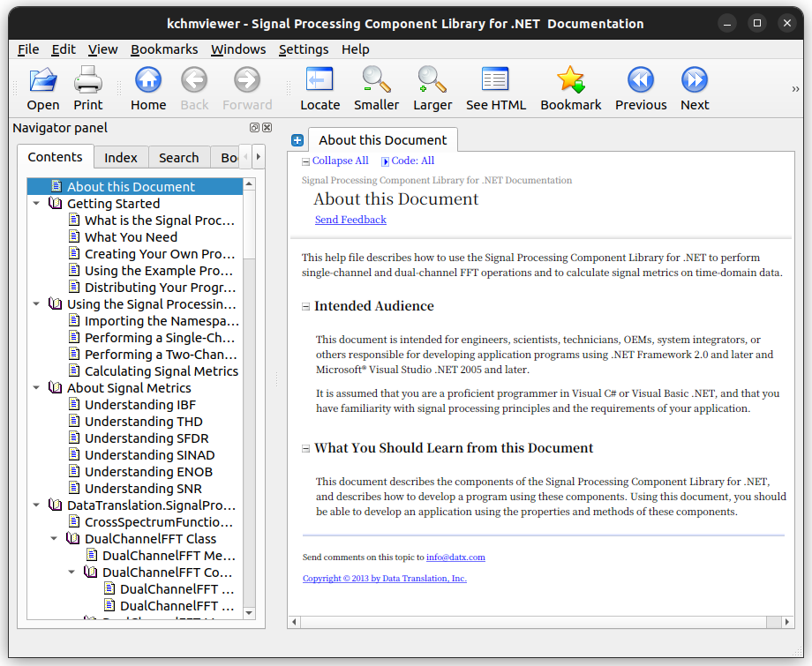
Task: Open Calculating Signal Metrics topic
Action: click(161, 371)
